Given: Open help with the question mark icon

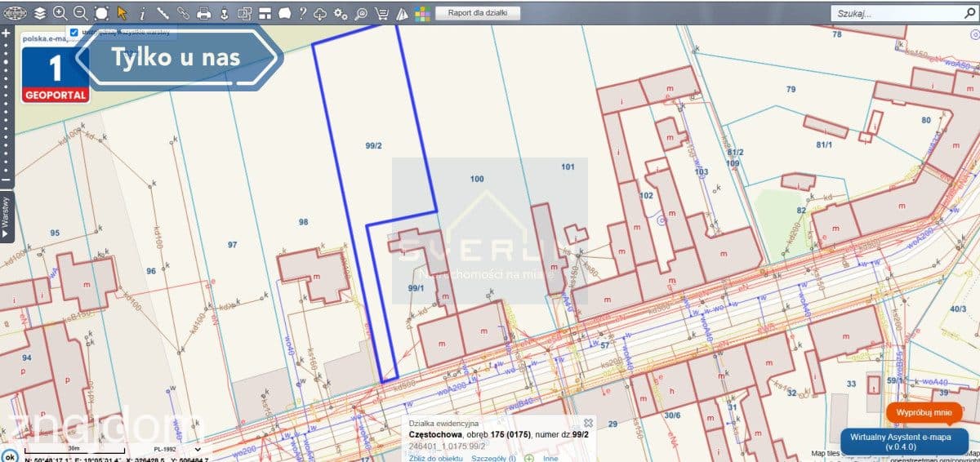Looking at the screenshot, I should click(x=302, y=13).
